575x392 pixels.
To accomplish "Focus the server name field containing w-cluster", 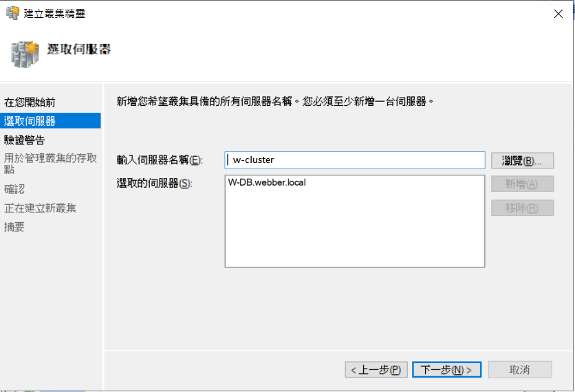I will point(354,160).
